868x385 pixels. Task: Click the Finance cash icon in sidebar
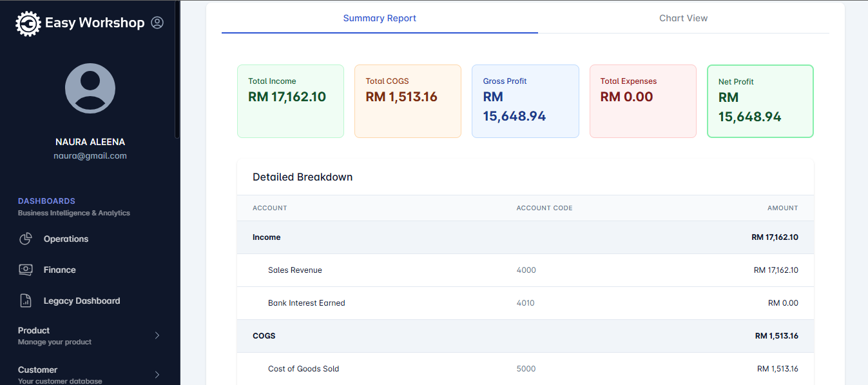click(26, 270)
